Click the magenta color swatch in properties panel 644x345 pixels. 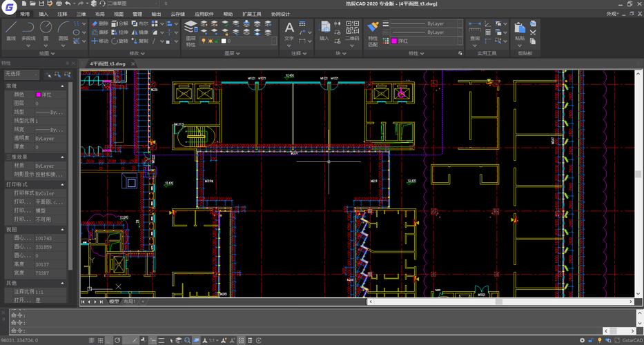(x=39, y=95)
